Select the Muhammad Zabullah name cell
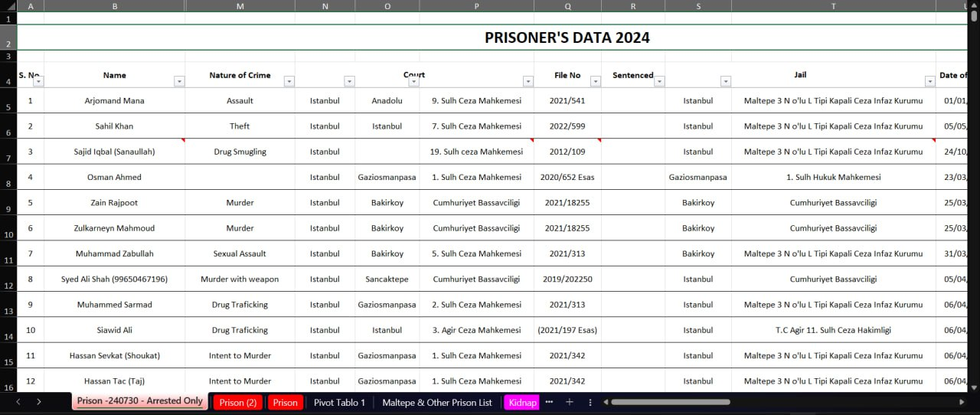 pyautogui.click(x=115, y=253)
